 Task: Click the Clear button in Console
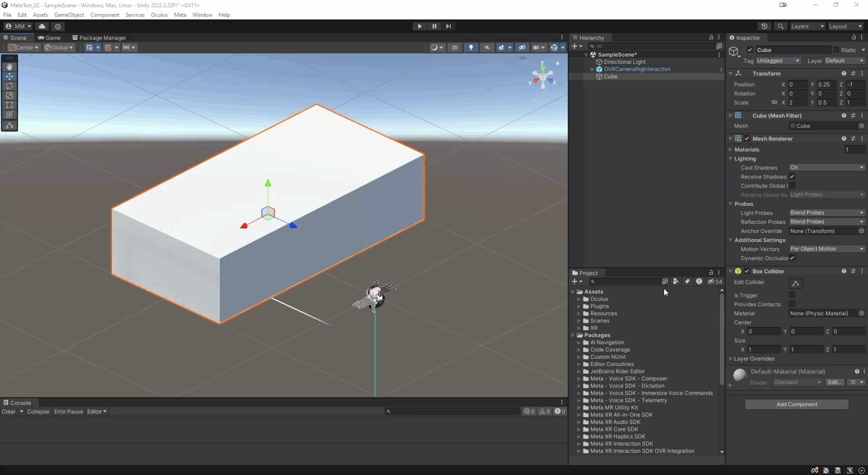[x=9, y=412]
